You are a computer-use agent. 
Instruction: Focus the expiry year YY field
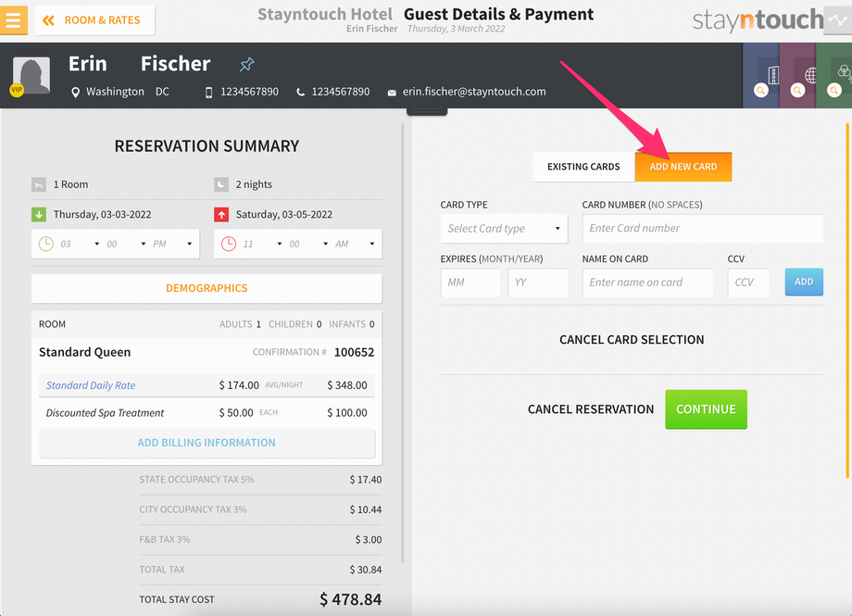pyautogui.click(x=537, y=283)
